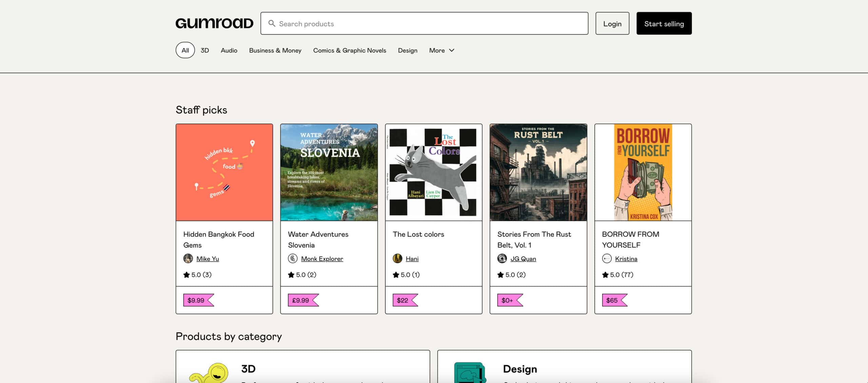868x383 pixels.
Task: Switch to Comics & Graphic Novels category
Action: point(350,50)
